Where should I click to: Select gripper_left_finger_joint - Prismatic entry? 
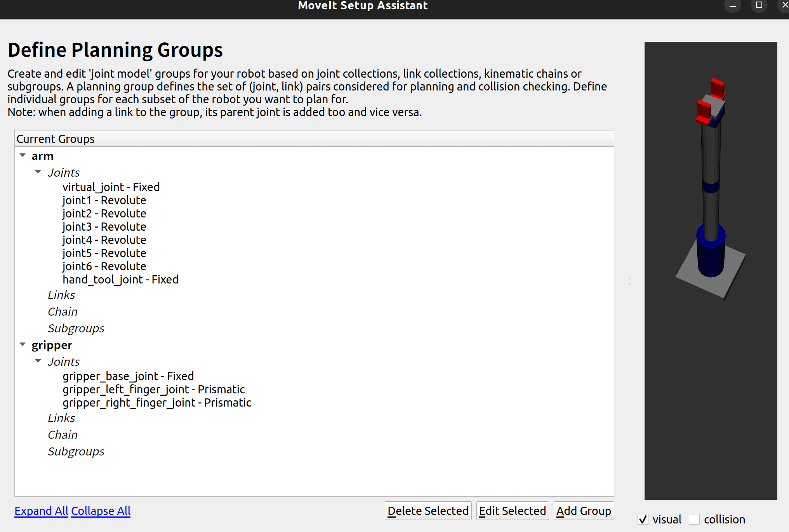click(153, 389)
